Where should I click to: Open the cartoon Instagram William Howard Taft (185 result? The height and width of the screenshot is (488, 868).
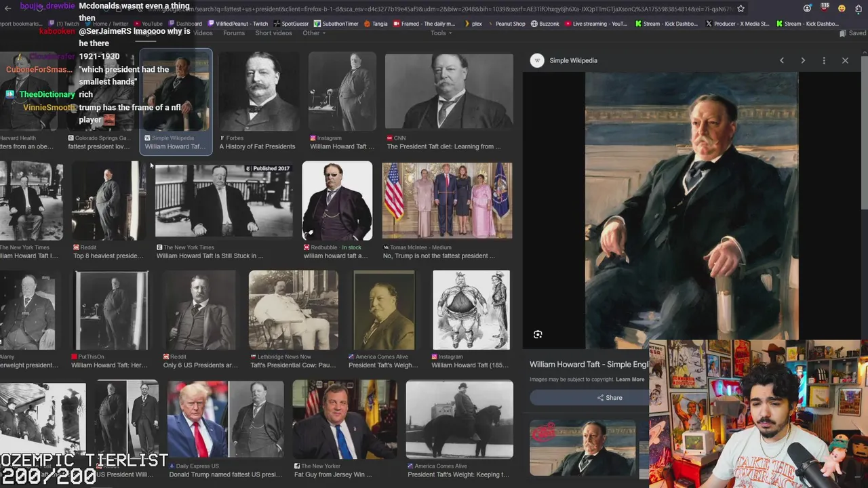coord(471,320)
